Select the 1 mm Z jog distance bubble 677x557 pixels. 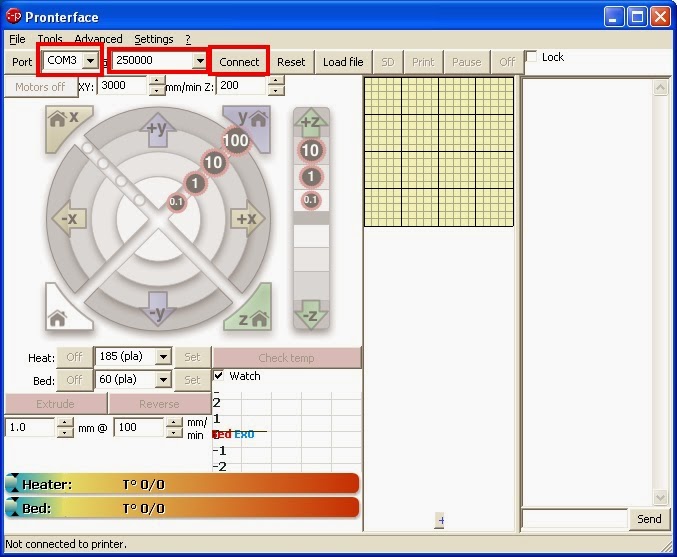point(310,176)
